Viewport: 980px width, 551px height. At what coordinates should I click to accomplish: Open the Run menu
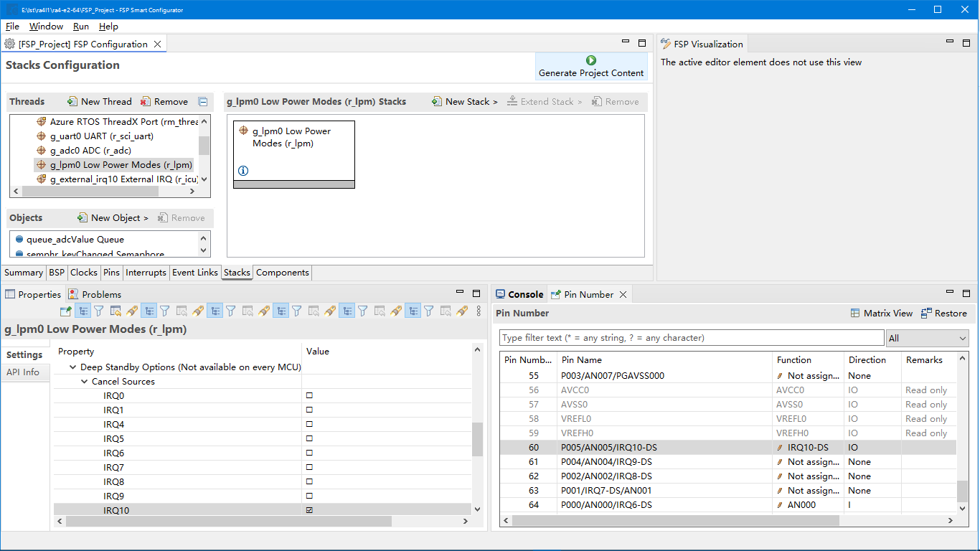click(x=81, y=27)
